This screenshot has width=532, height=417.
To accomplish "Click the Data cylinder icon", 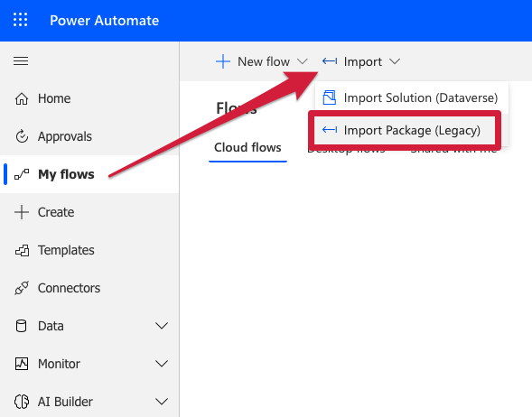I will (22, 326).
